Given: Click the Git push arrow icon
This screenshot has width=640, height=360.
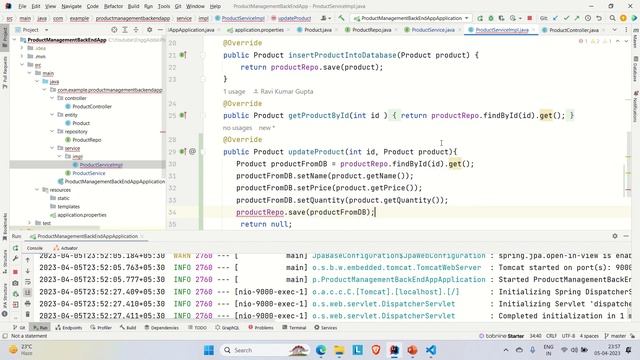Looking at the screenshot, I should point(577,18).
